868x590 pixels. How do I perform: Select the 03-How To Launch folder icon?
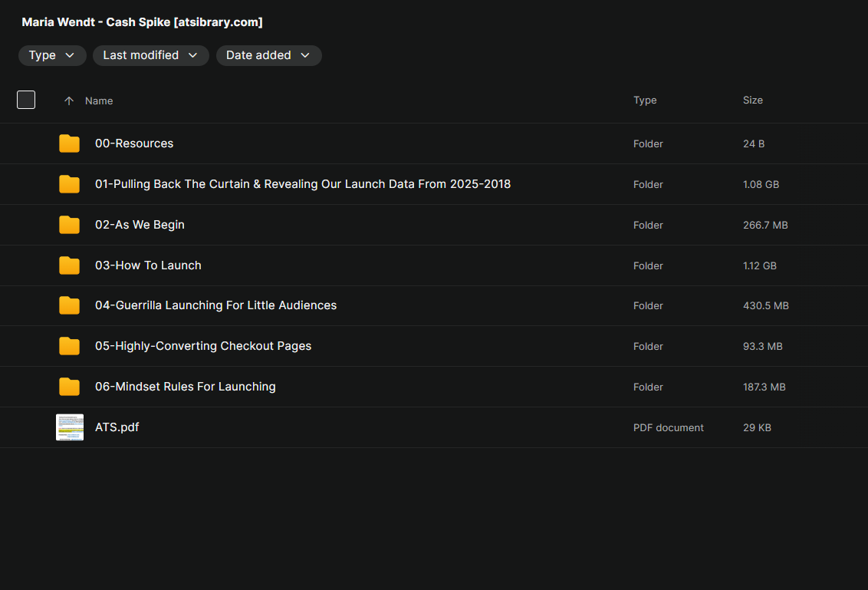point(69,265)
